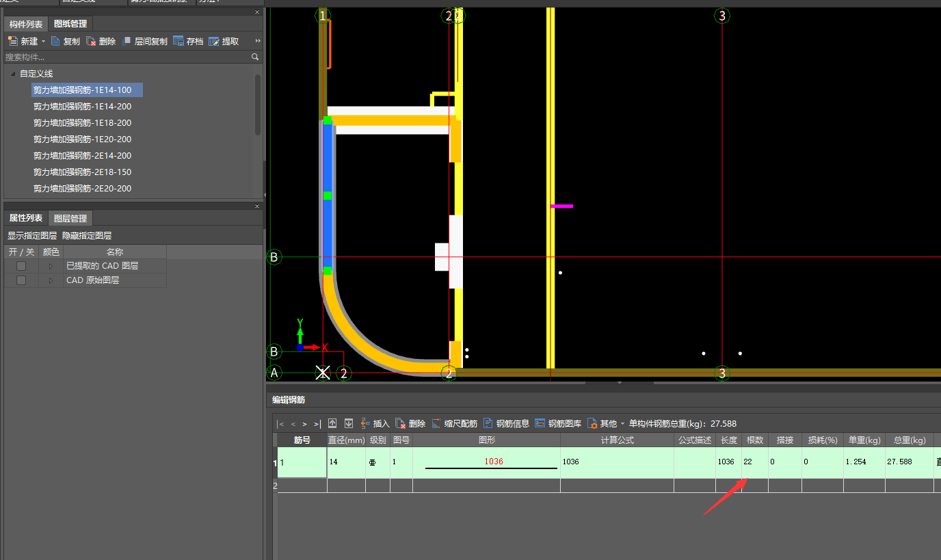Collapse the 自定义线 tree node
The image size is (941, 560).
[13, 74]
